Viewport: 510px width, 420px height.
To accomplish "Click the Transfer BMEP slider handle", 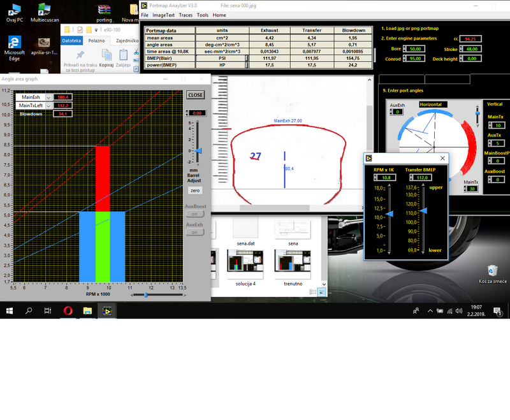I will [423, 211].
